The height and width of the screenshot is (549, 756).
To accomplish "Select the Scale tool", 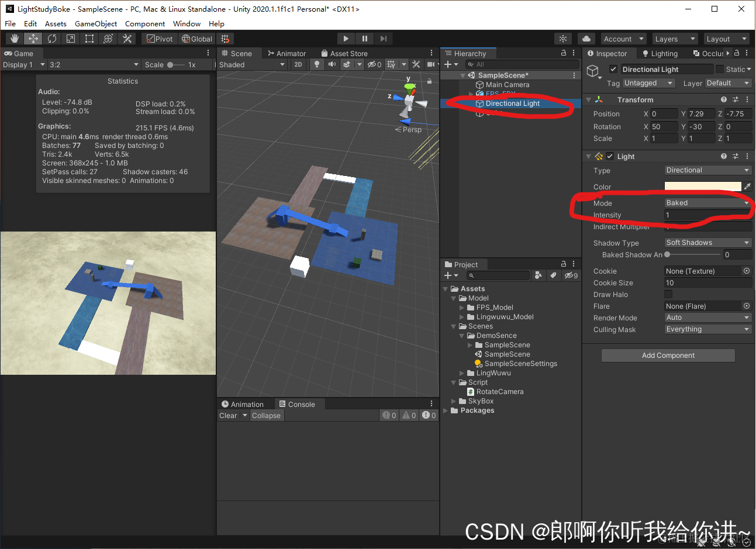I will [x=71, y=39].
